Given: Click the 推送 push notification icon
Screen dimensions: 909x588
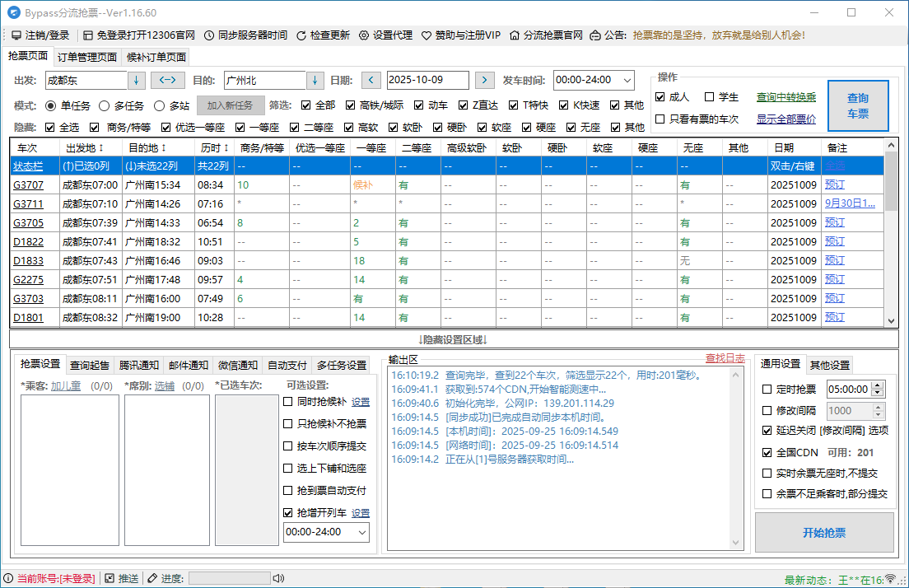Looking at the screenshot, I should [x=110, y=578].
